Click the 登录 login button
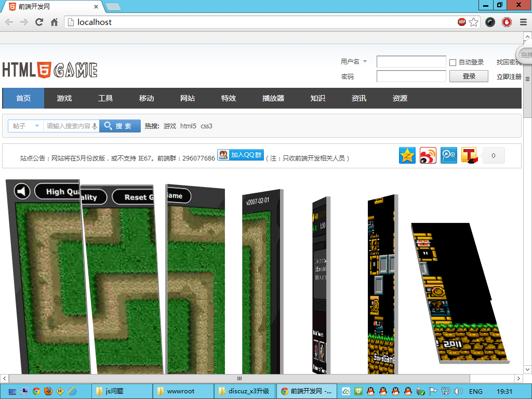The width and height of the screenshot is (532, 399). [469, 76]
